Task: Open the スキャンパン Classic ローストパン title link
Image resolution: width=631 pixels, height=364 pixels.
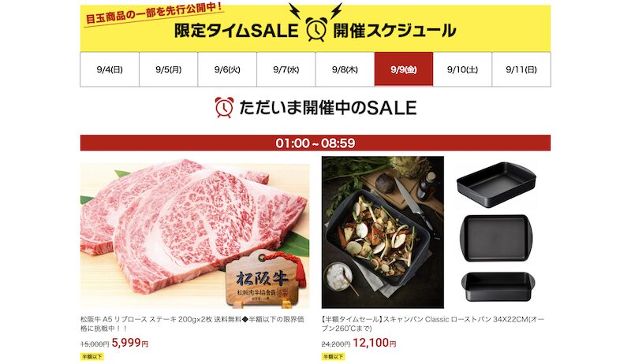Action: [x=433, y=324]
